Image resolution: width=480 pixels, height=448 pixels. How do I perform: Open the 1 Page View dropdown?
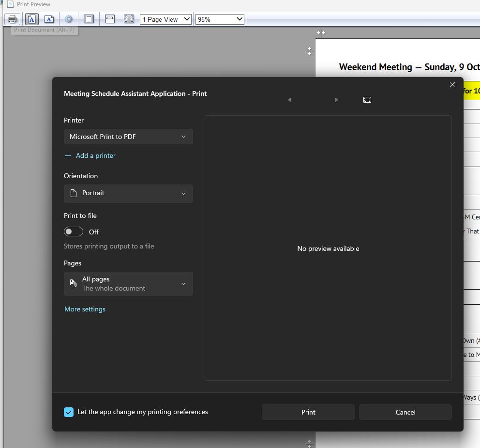click(x=165, y=19)
